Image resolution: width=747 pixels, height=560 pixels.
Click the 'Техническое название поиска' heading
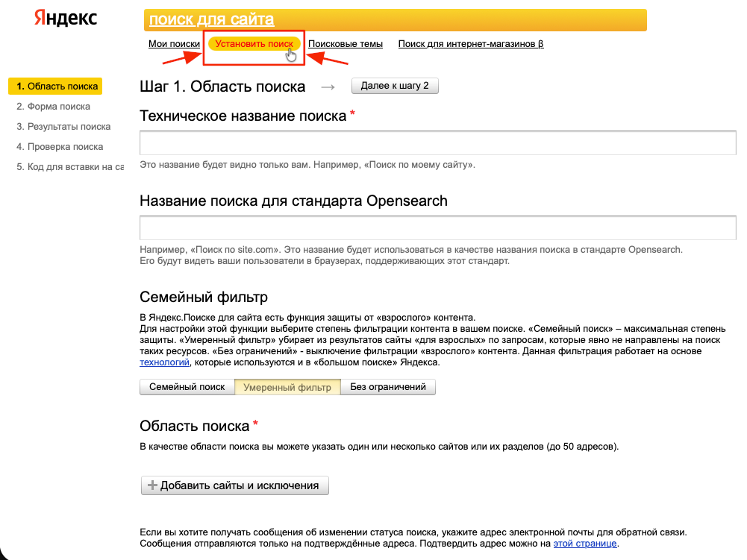[243, 116]
